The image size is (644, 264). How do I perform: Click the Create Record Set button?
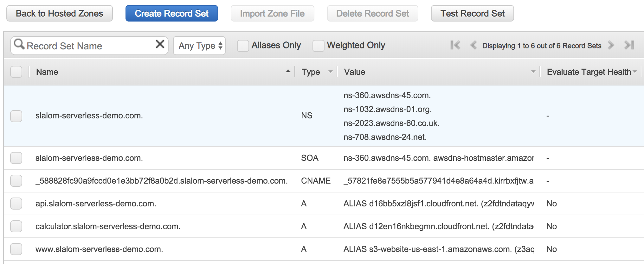click(x=171, y=13)
